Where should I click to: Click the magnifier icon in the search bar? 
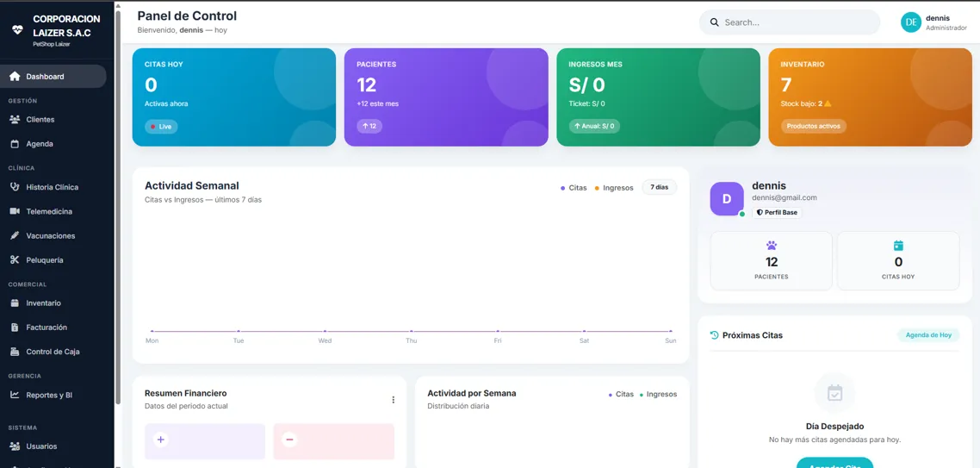715,22
